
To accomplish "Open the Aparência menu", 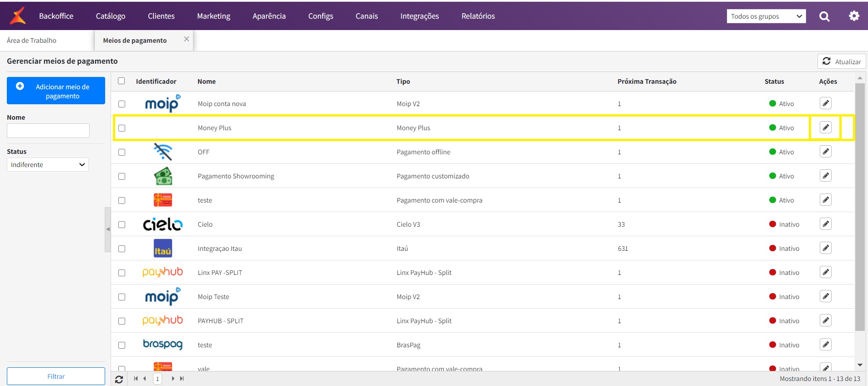I will point(269,16).
